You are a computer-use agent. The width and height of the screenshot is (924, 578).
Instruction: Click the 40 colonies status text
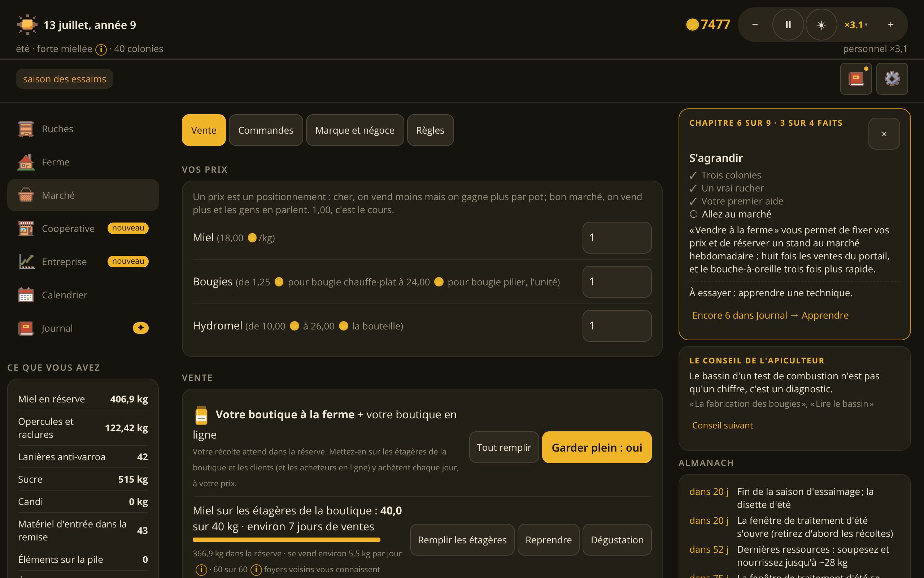pos(139,49)
